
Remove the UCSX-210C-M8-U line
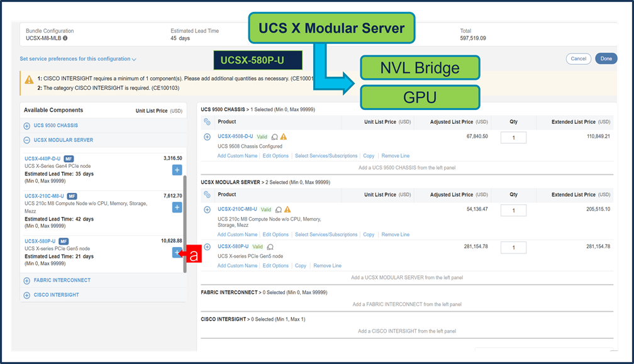coord(396,234)
